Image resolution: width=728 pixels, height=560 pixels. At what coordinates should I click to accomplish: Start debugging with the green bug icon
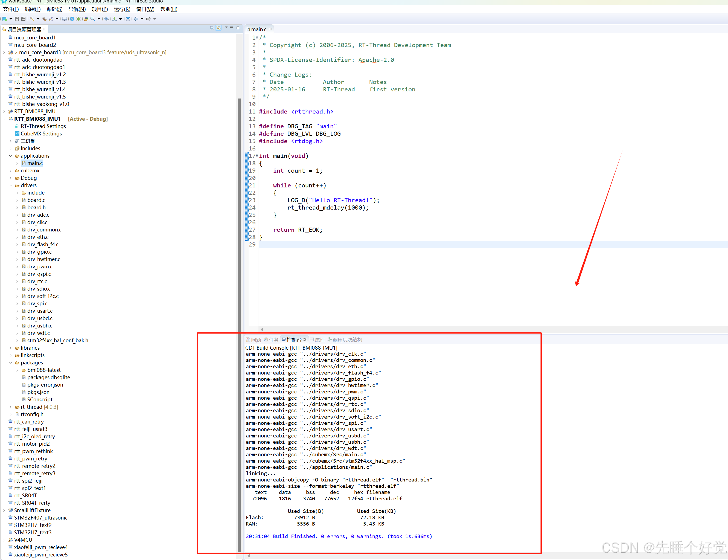coord(79,19)
